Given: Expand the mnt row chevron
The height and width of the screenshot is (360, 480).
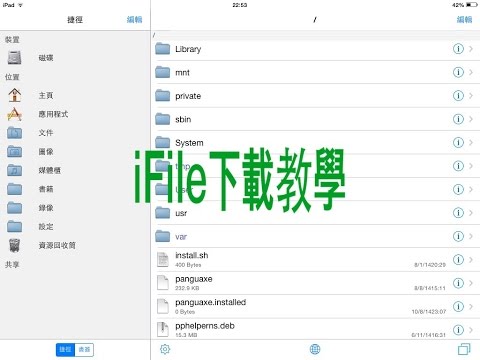Looking at the screenshot, I should (471, 72).
